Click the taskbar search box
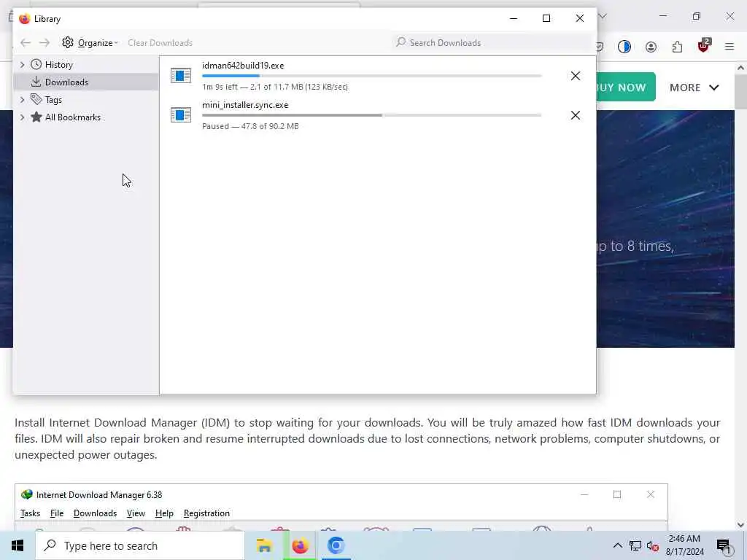The width and height of the screenshot is (747, 560). pyautogui.click(x=140, y=545)
